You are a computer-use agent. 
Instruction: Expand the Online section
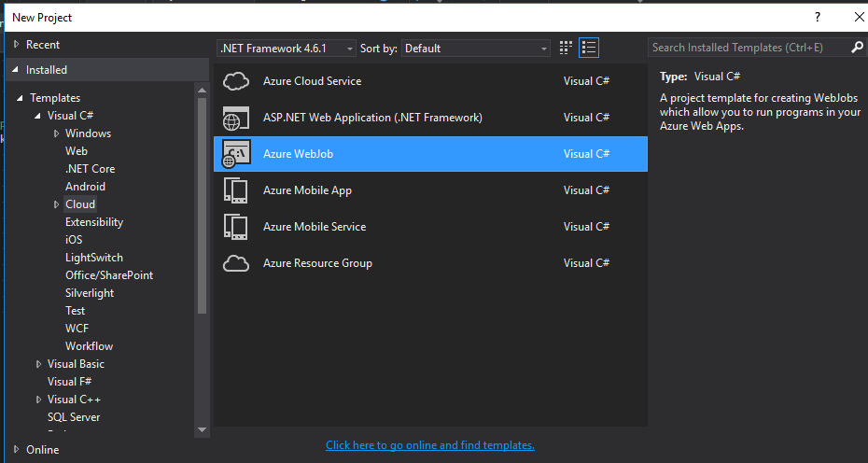point(16,449)
